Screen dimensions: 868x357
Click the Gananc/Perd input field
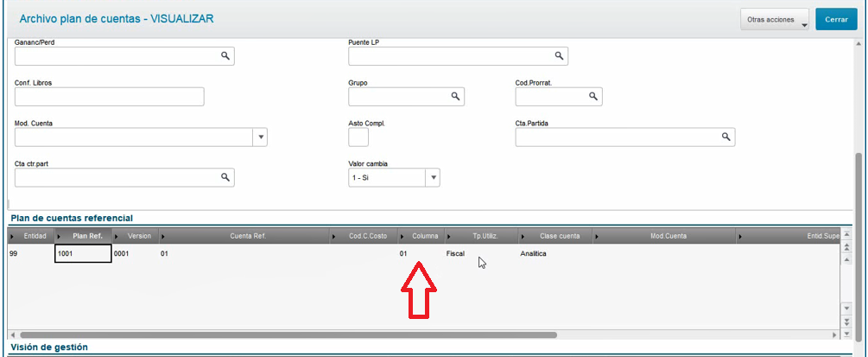124,56
